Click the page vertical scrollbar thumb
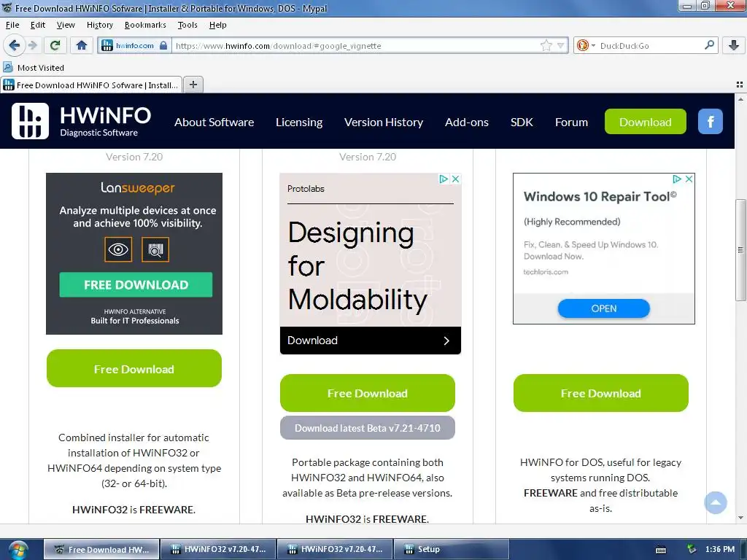Viewport: 747px width, 560px height. [x=740, y=249]
